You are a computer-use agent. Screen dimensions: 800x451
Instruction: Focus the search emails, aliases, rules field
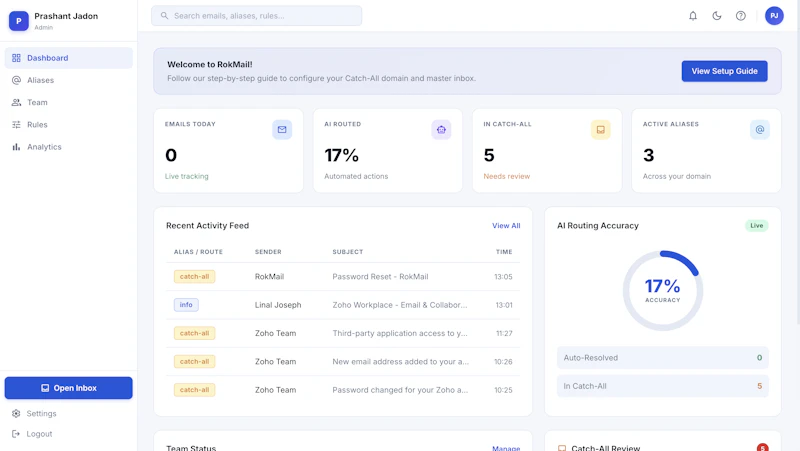coord(257,16)
